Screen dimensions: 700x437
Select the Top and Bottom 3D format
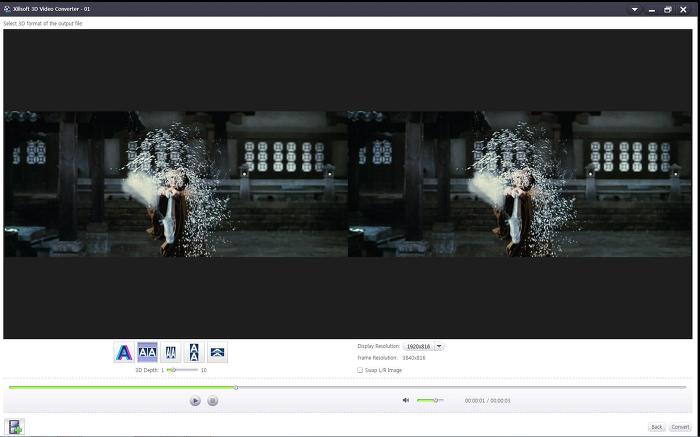point(194,352)
